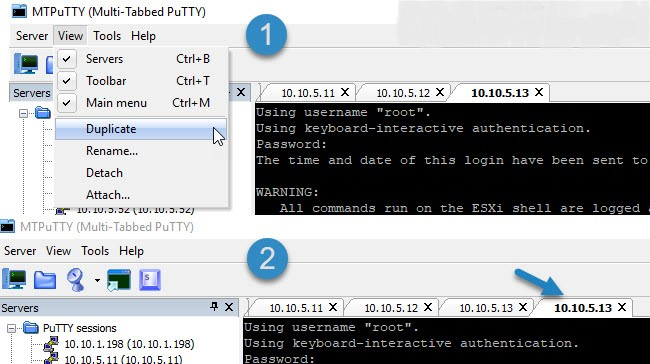The width and height of the screenshot is (650, 364).
Task: Select duplicated bold 10.10.5.13 tab in lower window
Action: click(x=583, y=308)
